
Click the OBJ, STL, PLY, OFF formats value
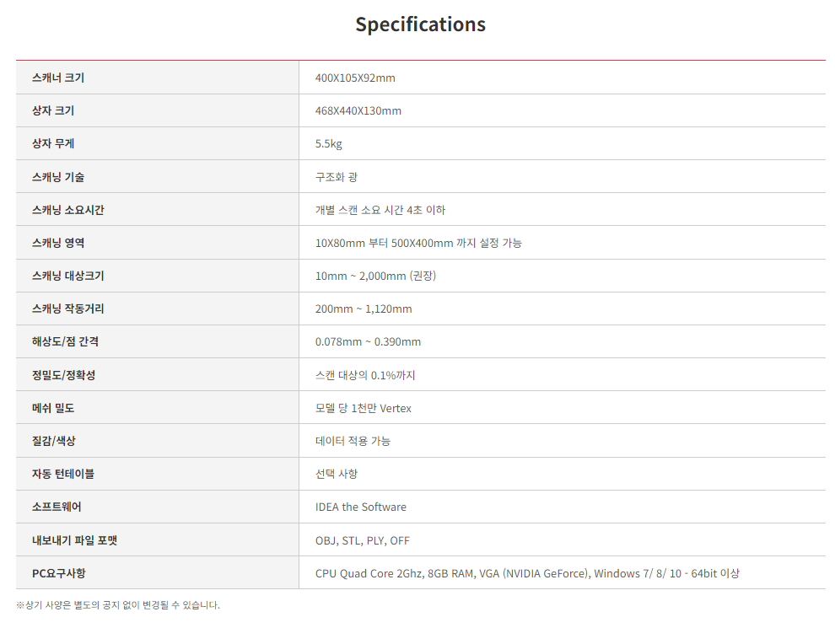click(363, 540)
